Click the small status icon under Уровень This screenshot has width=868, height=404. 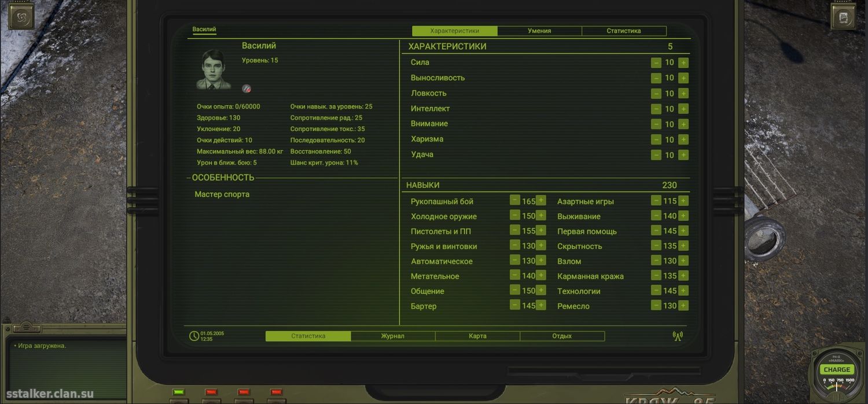[247, 88]
